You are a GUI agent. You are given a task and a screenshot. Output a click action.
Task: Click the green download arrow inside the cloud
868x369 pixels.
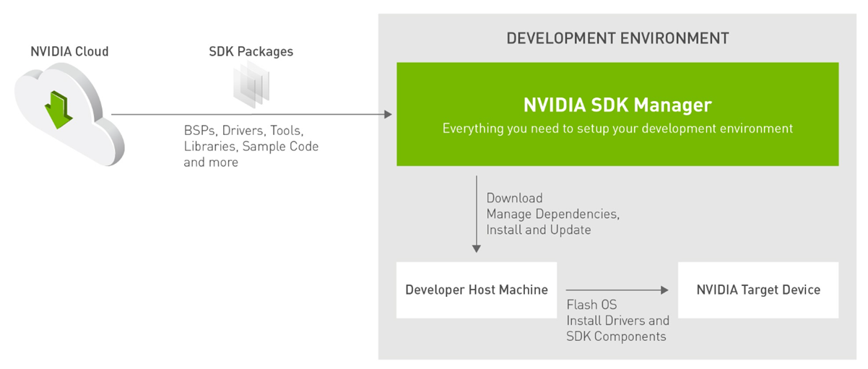58,108
